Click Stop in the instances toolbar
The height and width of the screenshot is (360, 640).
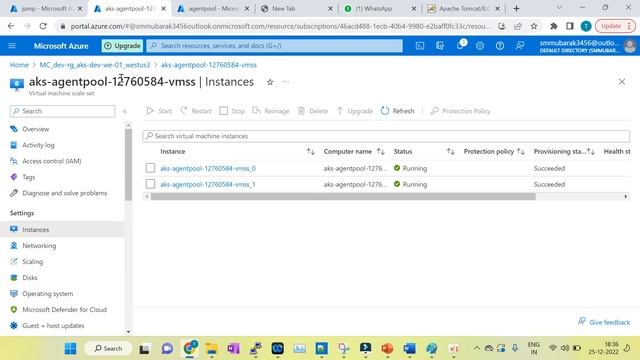232,111
